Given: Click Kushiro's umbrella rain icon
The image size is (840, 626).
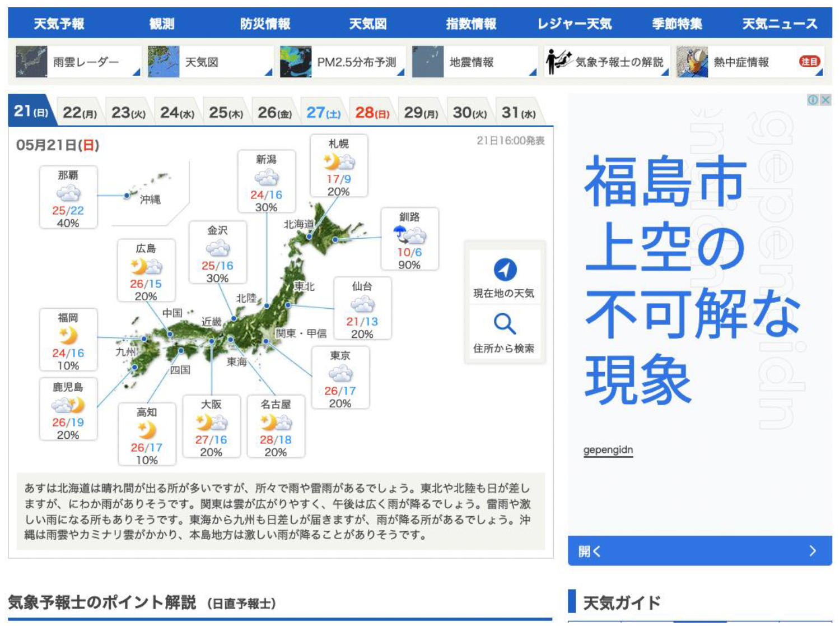Looking at the screenshot, I should 409,235.
